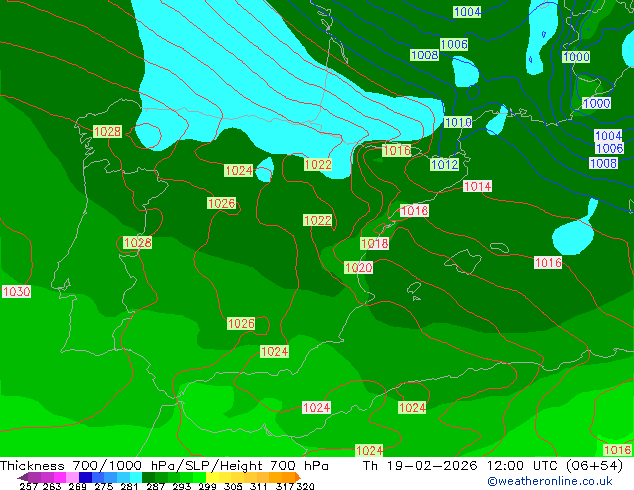The height and width of the screenshot is (490, 634).
Task: Click the legend value 299
Action: click(207, 486)
